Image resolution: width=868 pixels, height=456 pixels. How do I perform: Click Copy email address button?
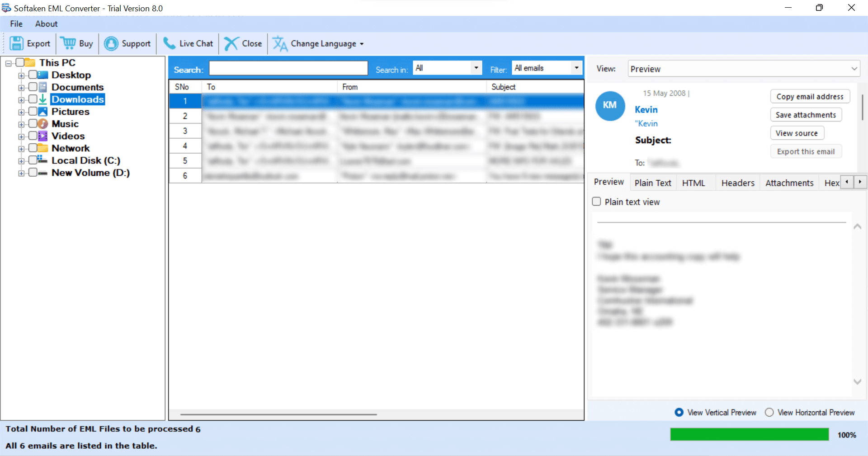pos(810,96)
